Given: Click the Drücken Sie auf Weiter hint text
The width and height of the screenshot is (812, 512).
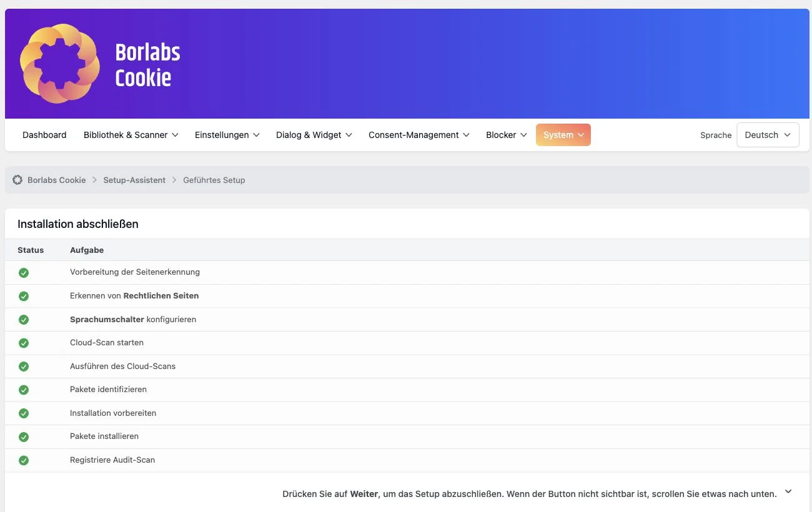Looking at the screenshot, I should (x=530, y=493).
